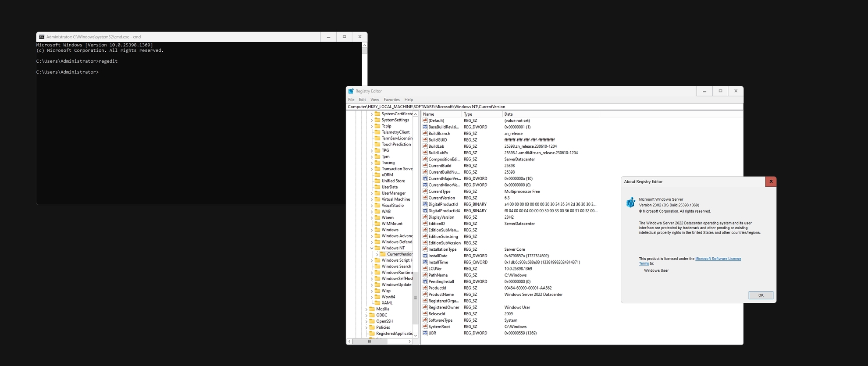Open the Favorites menu
The height and width of the screenshot is (366, 868).
point(391,99)
